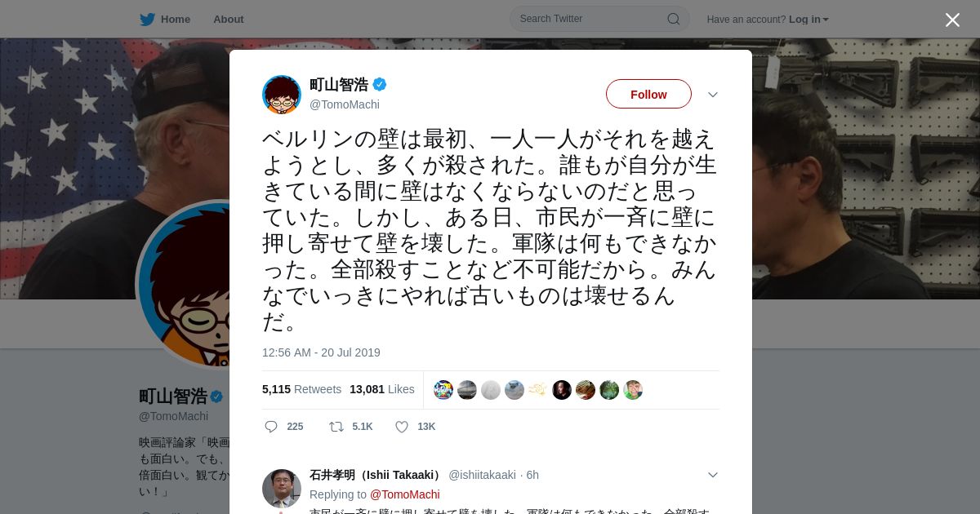Click the reply speech bubble icon

[271, 427]
